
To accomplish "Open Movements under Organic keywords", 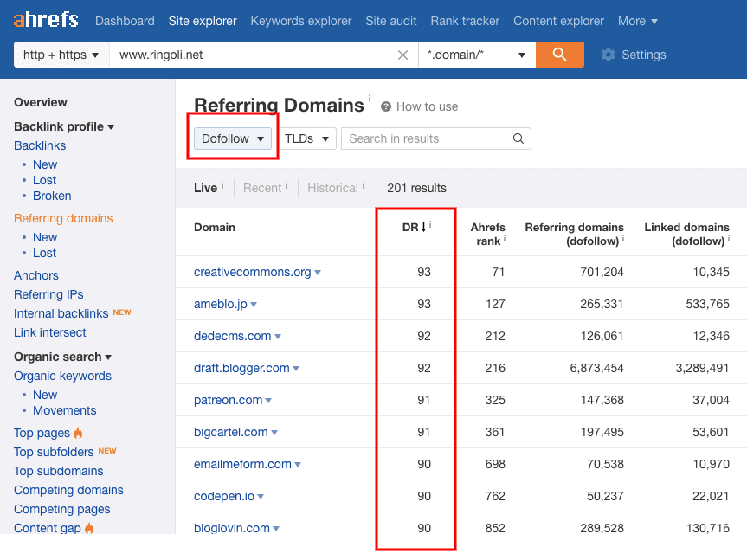I will click(x=64, y=410).
